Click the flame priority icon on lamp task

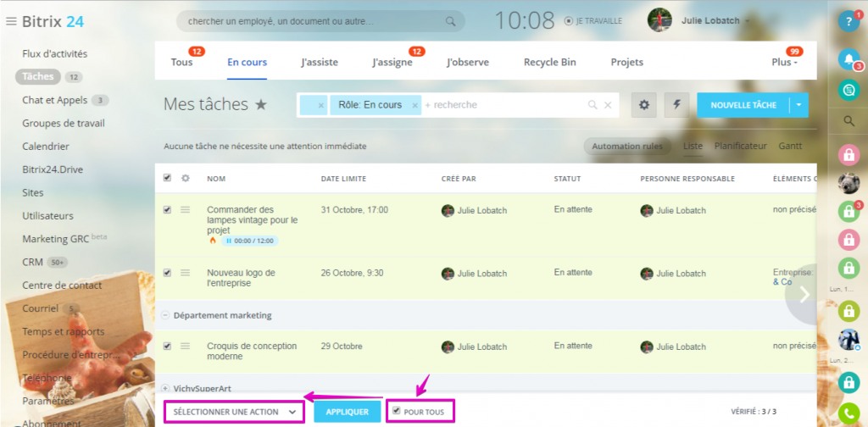tap(212, 241)
